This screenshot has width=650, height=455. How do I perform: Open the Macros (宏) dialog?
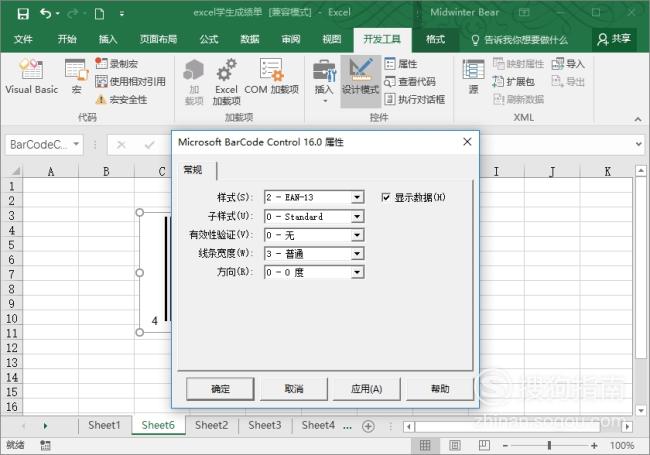(x=77, y=77)
